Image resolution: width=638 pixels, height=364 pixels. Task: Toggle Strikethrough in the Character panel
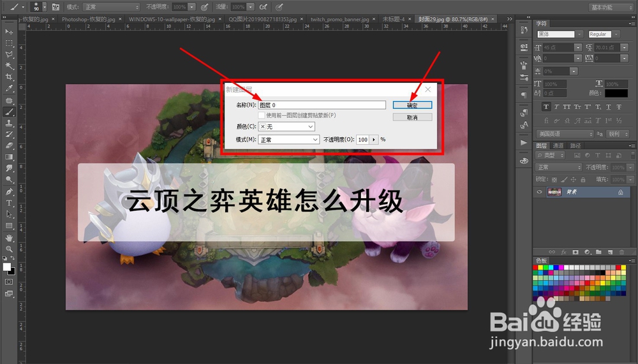pyautogui.click(x=619, y=107)
